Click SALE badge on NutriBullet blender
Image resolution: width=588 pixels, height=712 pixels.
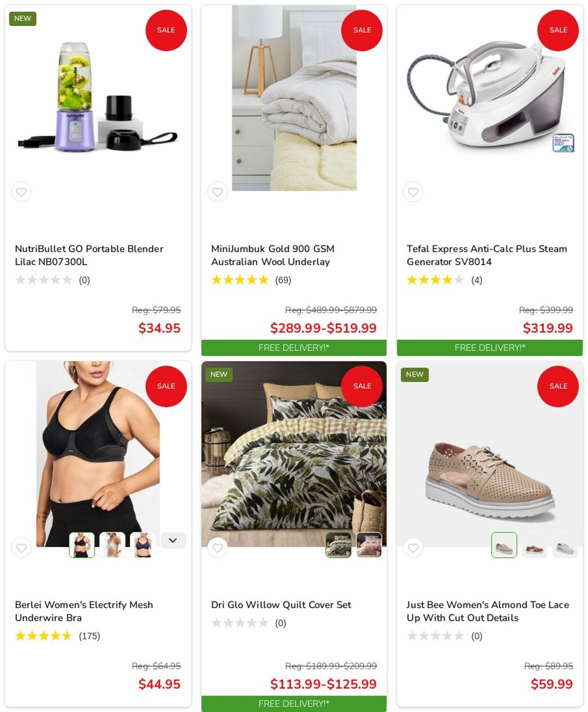point(166,30)
